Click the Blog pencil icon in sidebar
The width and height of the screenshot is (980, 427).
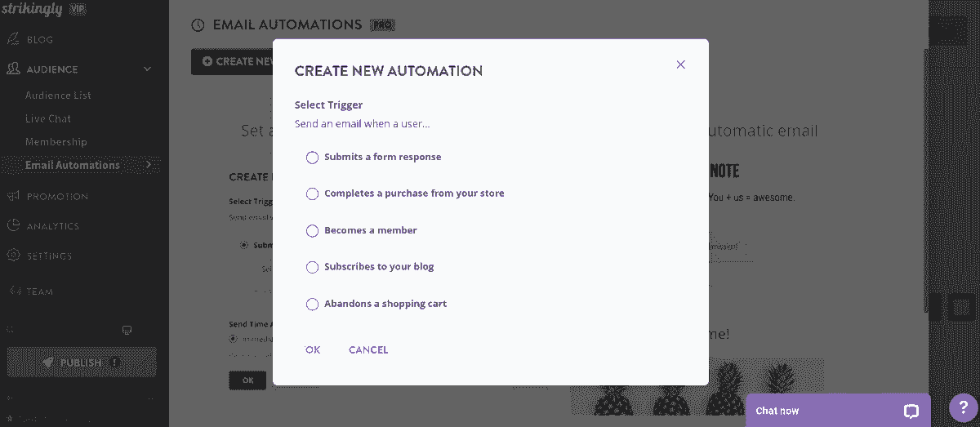pos(13,39)
